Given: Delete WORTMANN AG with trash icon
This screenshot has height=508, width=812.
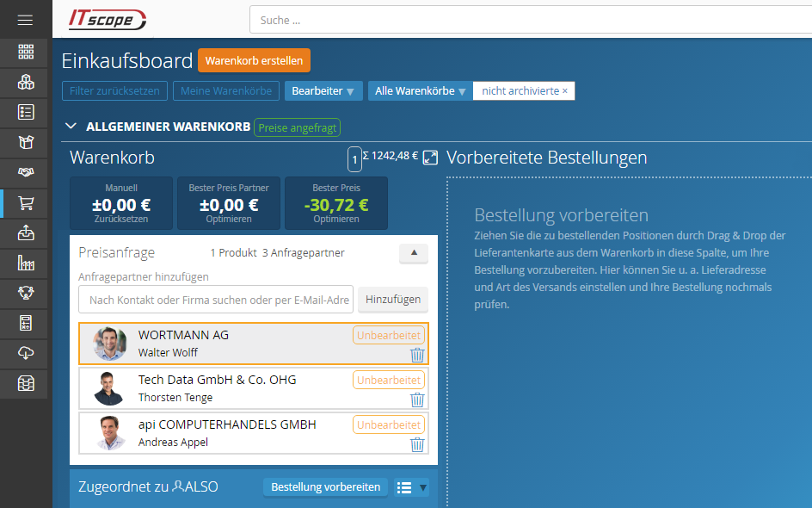Looking at the screenshot, I should [417, 355].
